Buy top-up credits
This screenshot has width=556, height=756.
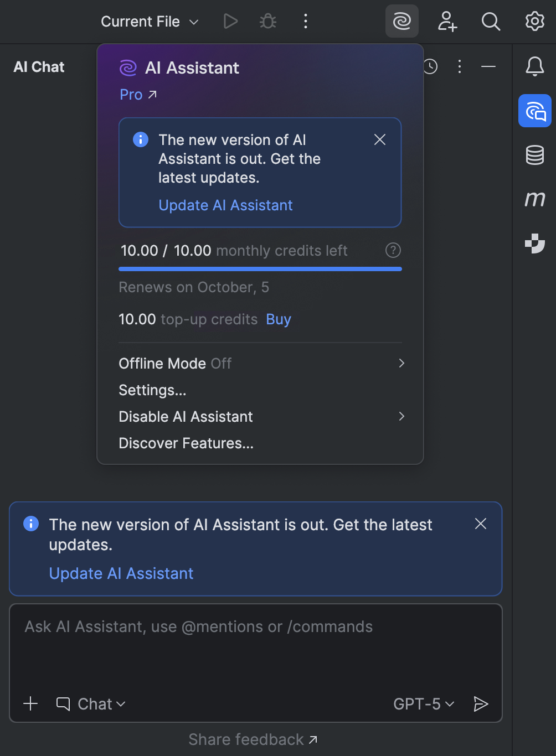point(278,319)
